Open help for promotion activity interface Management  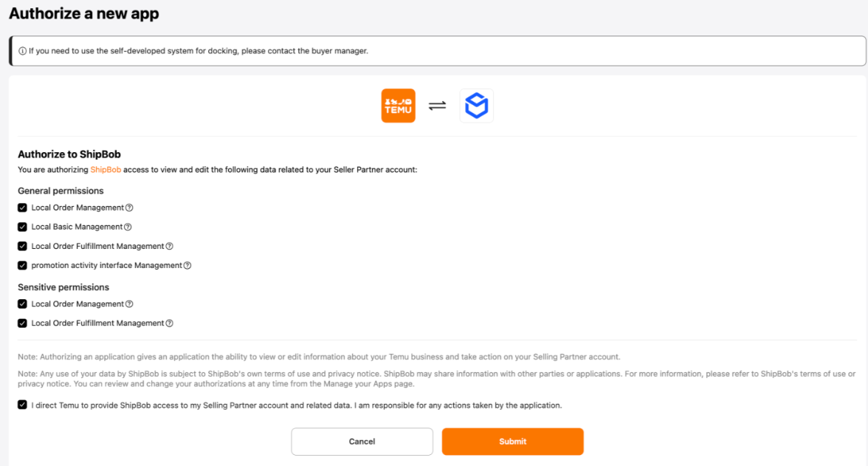click(x=187, y=265)
